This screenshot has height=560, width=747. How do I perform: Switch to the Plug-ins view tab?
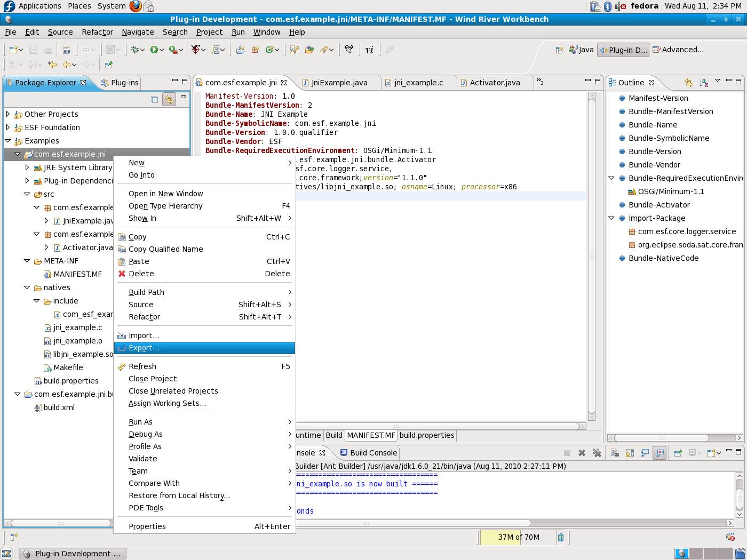tap(120, 83)
